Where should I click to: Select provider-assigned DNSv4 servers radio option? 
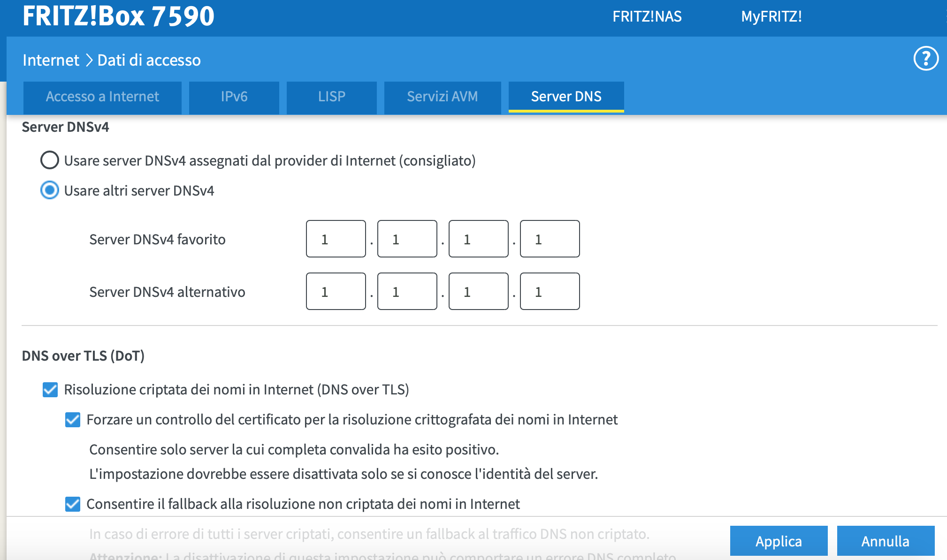point(50,160)
